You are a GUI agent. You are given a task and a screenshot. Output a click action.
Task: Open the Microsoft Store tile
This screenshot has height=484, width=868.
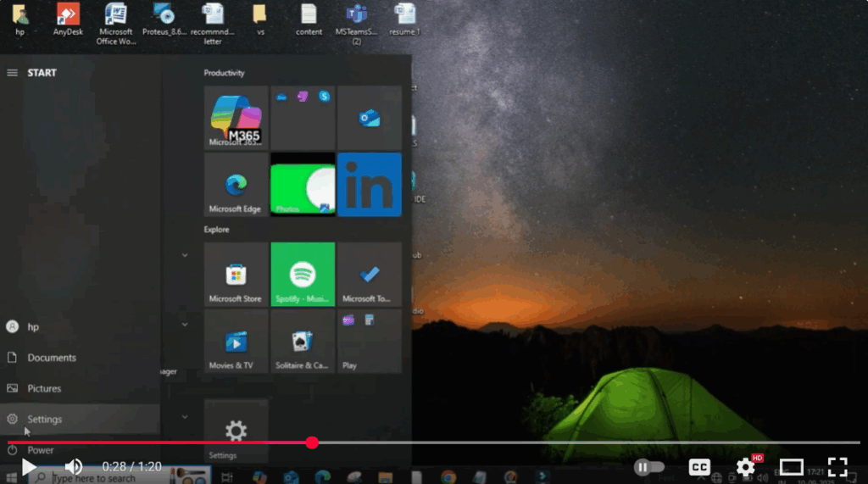point(236,274)
